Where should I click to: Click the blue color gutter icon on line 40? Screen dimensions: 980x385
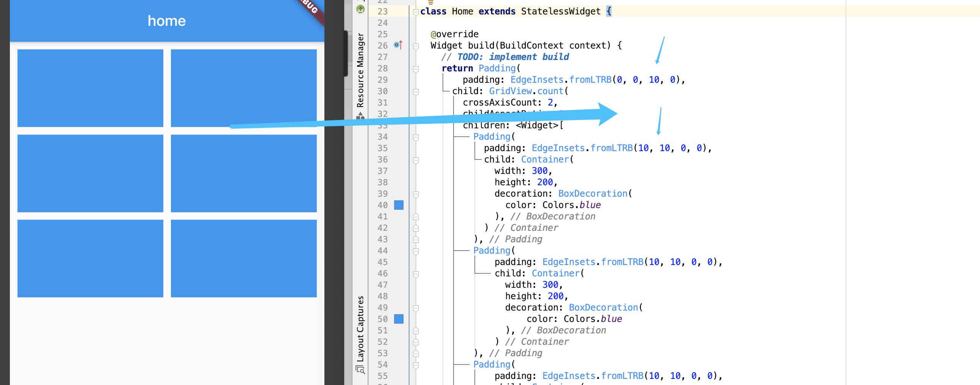point(398,205)
